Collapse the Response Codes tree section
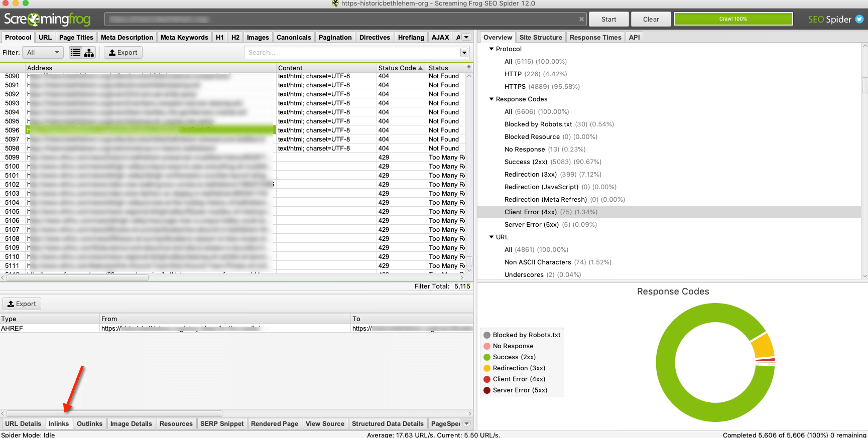Image resolution: width=868 pixels, height=438 pixels. click(x=491, y=99)
